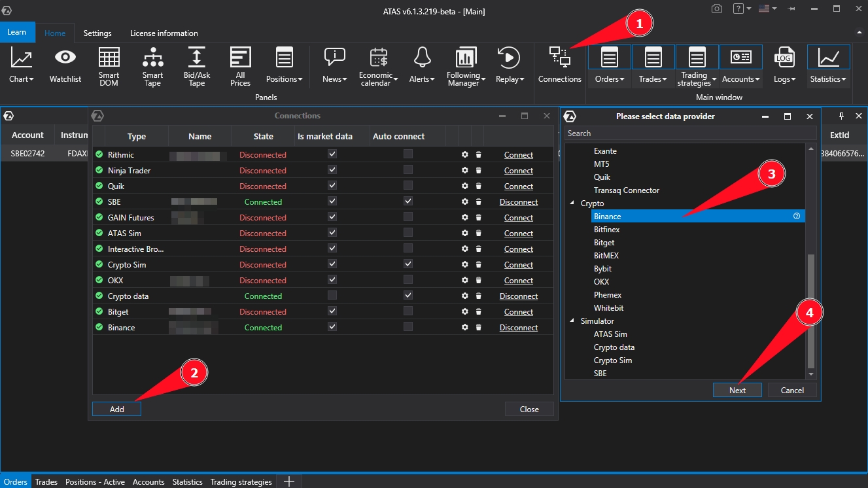Open settings gear for Rithmic connection
868x488 pixels.
[x=464, y=155]
